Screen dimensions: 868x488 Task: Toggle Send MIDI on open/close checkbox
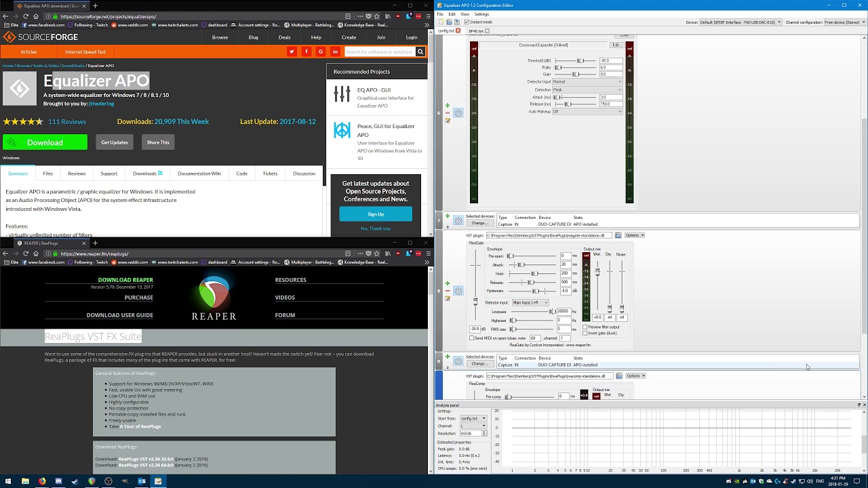pos(472,338)
